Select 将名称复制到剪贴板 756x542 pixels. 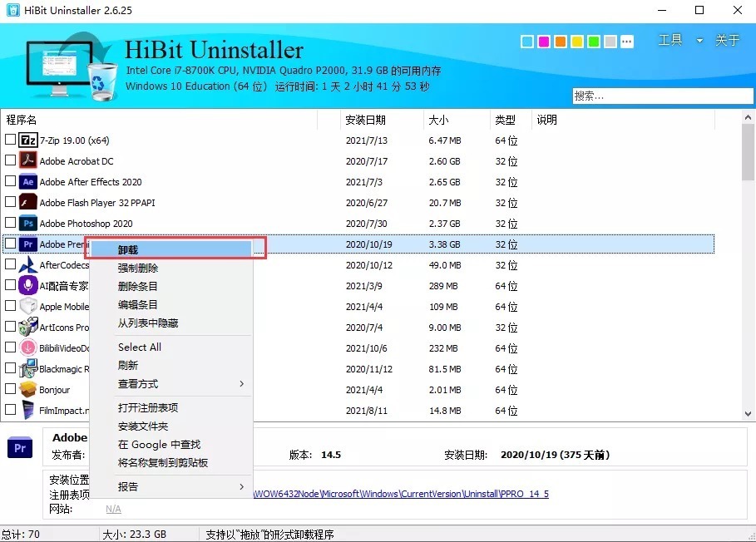pyautogui.click(x=171, y=462)
